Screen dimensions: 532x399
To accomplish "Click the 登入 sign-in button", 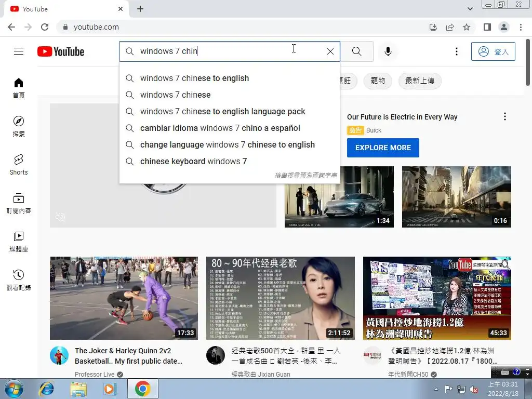I will 493,51.
